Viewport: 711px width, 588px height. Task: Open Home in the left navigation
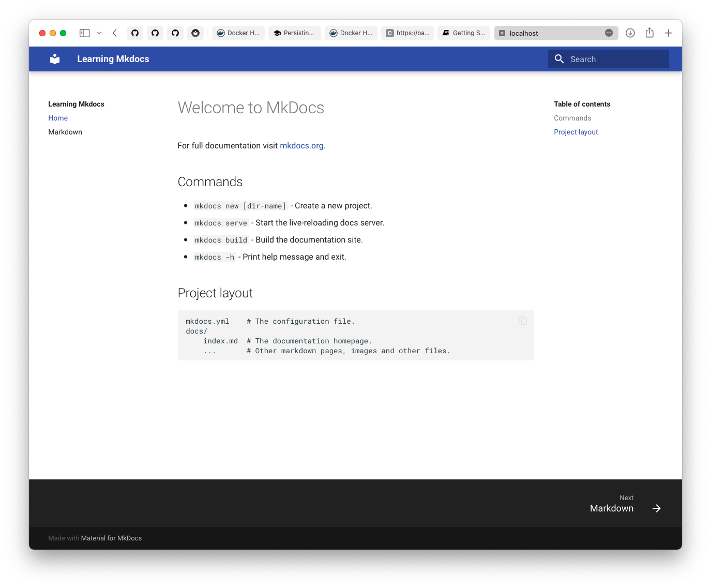click(x=58, y=118)
